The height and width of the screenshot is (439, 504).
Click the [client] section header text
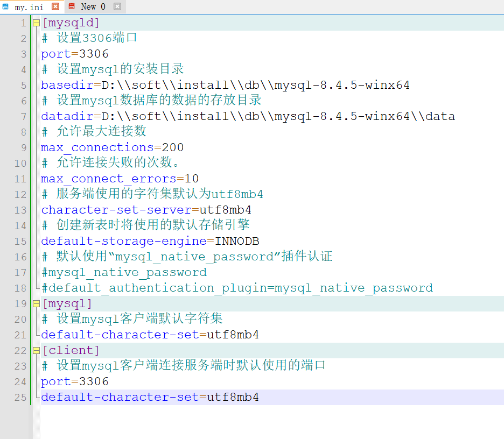(71, 350)
